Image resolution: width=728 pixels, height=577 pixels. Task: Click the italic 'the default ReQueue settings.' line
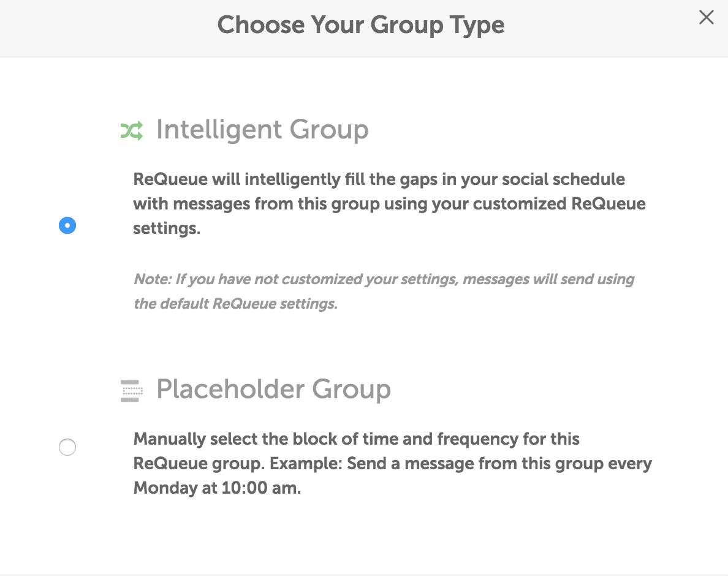(x=235, y=304)
